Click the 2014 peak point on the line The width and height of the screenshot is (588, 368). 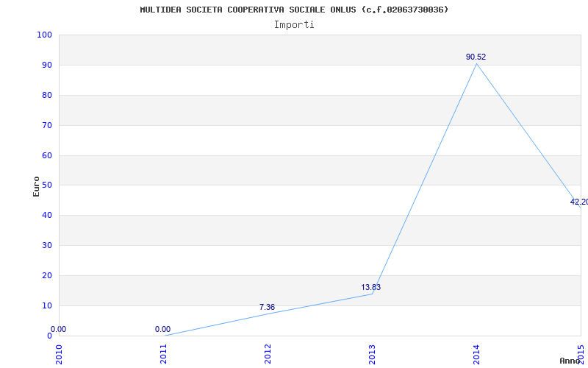476,63
